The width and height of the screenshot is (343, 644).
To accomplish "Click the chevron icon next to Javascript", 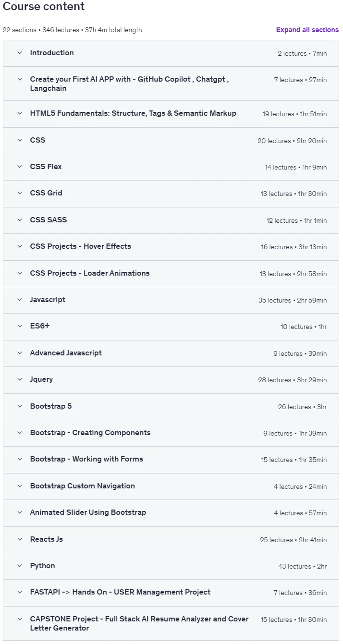I will tap(20, 300).
